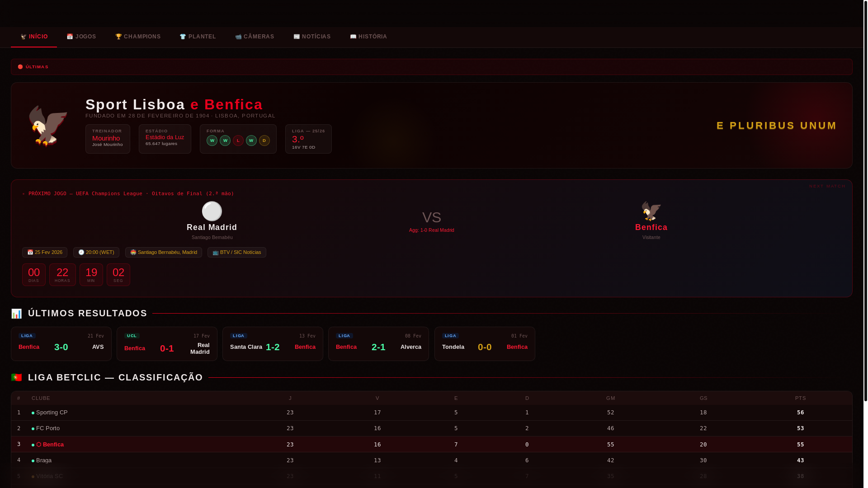The height and width of the screenshot is (488, 868).
Task: Click the page vertical scrollbar
Action: (x=865, y=201)
